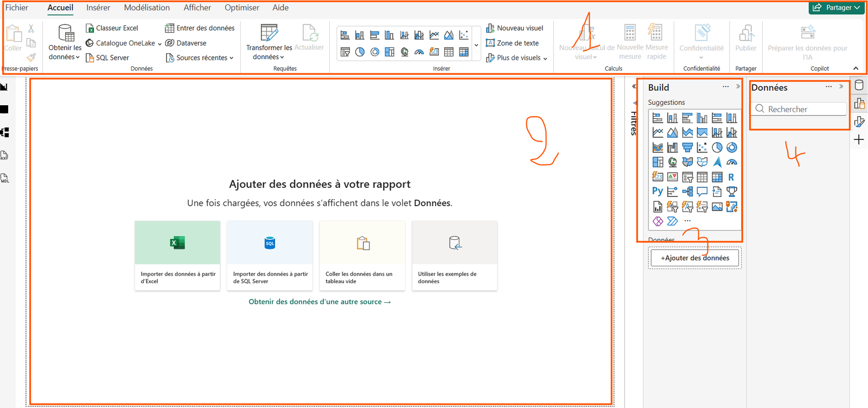Open the Aide tab

(280, 8)
